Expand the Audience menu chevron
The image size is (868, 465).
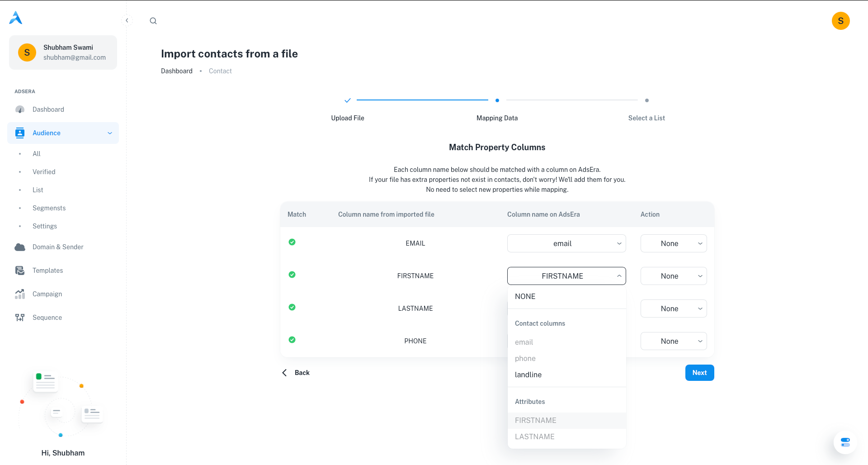point(110,133)
